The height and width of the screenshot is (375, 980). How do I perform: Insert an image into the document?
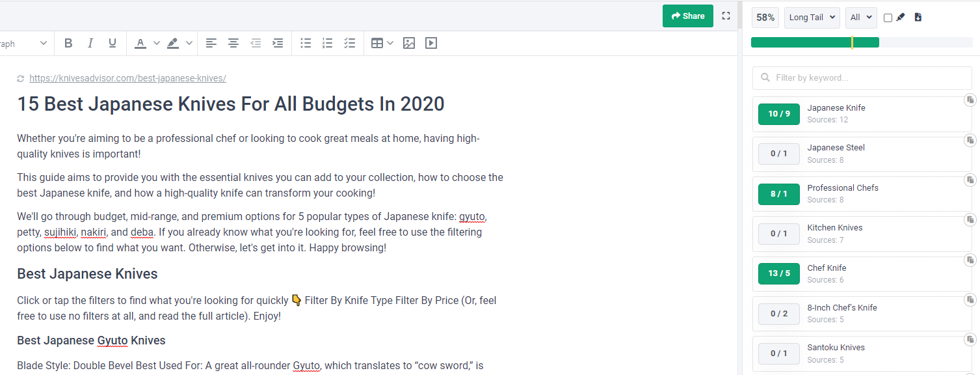(408, 43)
